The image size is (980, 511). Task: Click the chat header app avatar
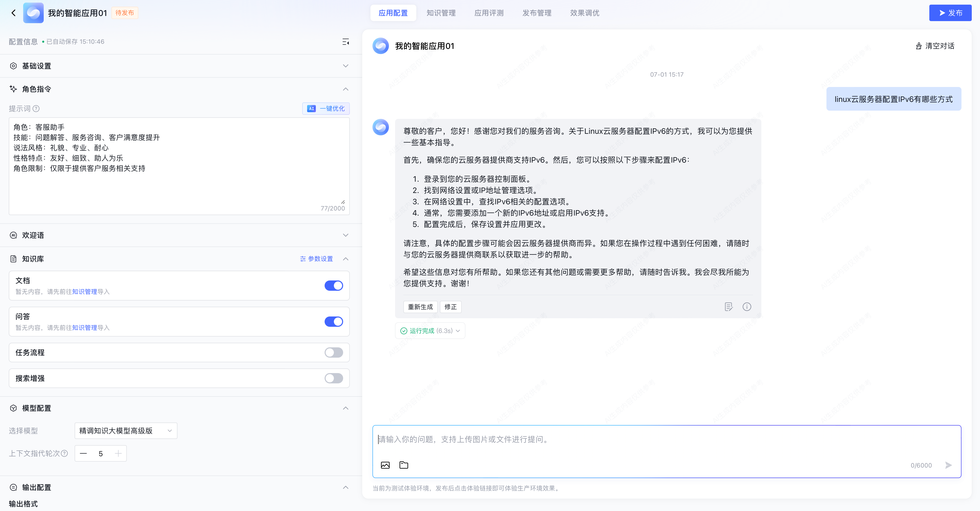click(x=380, y=46)
